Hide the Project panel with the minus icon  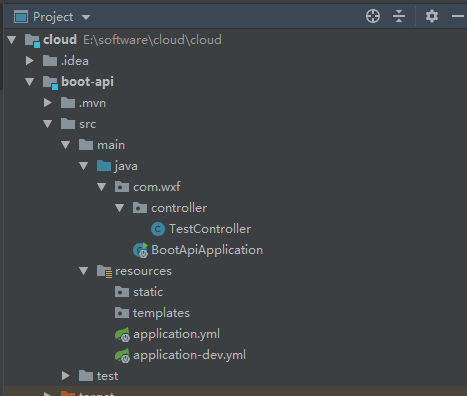pos(458,16)
